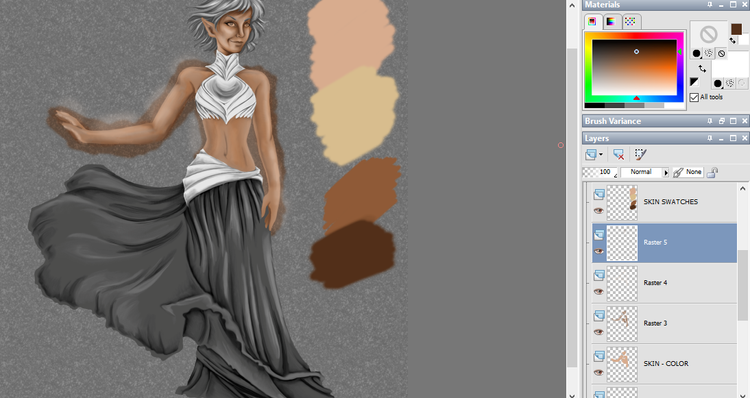Hide the SKIN SWATCHES layer eye
Viewport: 750px width, 398px height.
598,210
